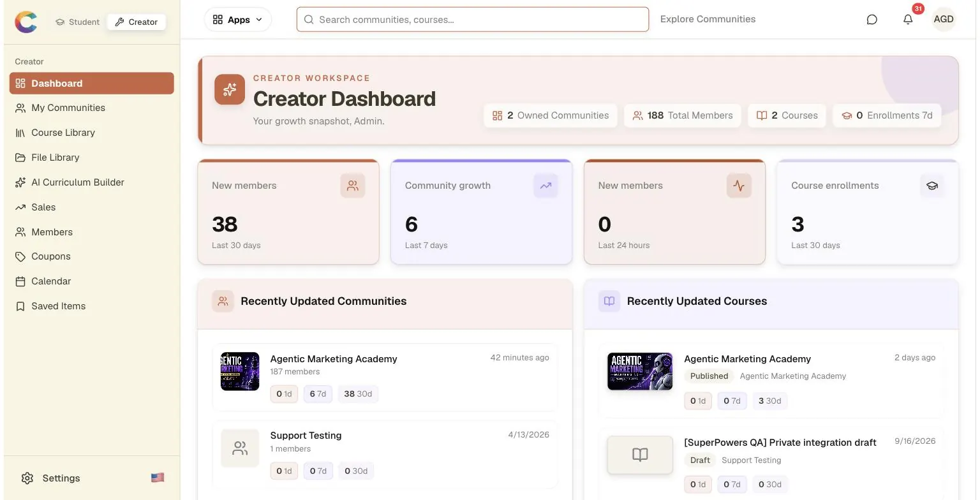Click the Owned Communities stat chip
Viewport: 980px width, 500px height.
(551, 115)
